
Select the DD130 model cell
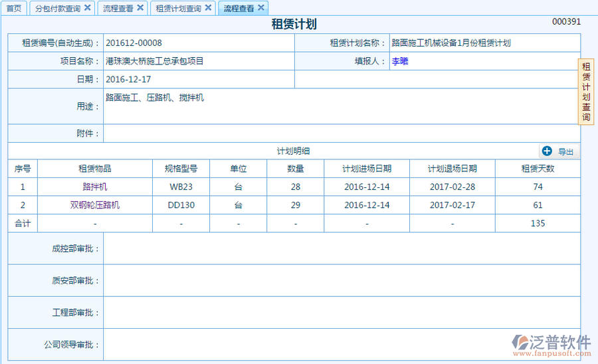181,205
